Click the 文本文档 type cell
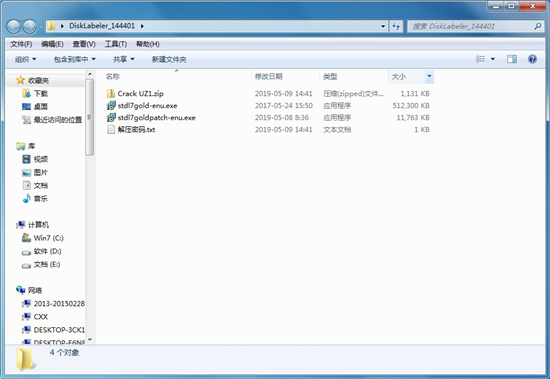Viewport: 550px width, 379px height. click(x=337, y=129)
